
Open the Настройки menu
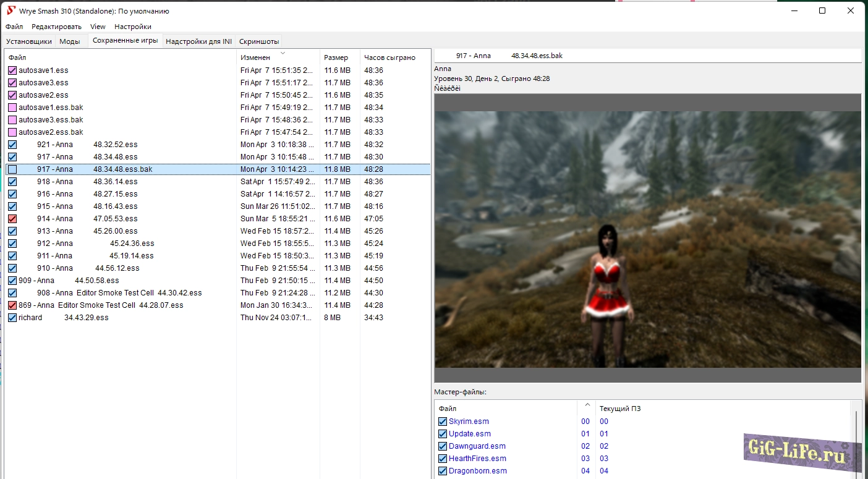point(133,27)
